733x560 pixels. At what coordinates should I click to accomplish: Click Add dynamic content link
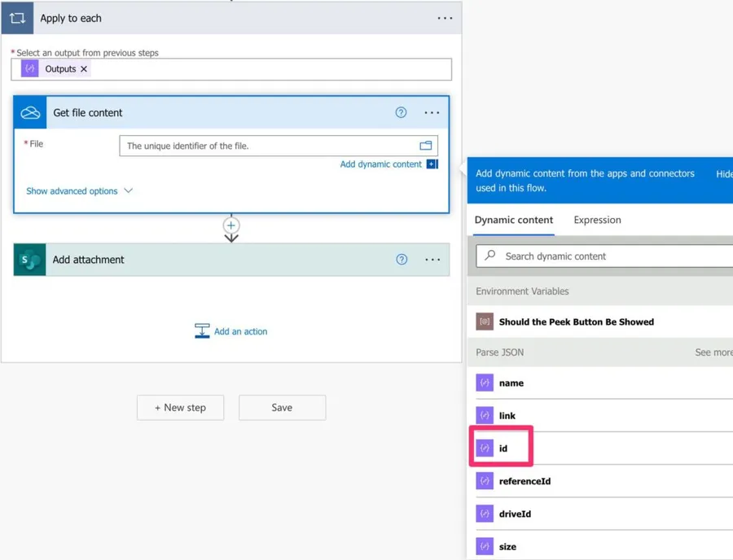click(x=380, y=164)
